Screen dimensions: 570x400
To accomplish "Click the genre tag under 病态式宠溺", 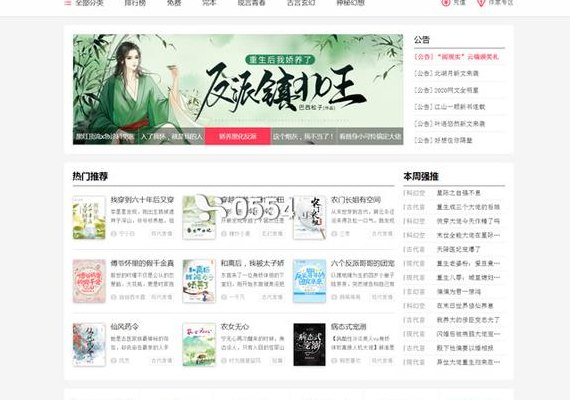I will (382, 361).
